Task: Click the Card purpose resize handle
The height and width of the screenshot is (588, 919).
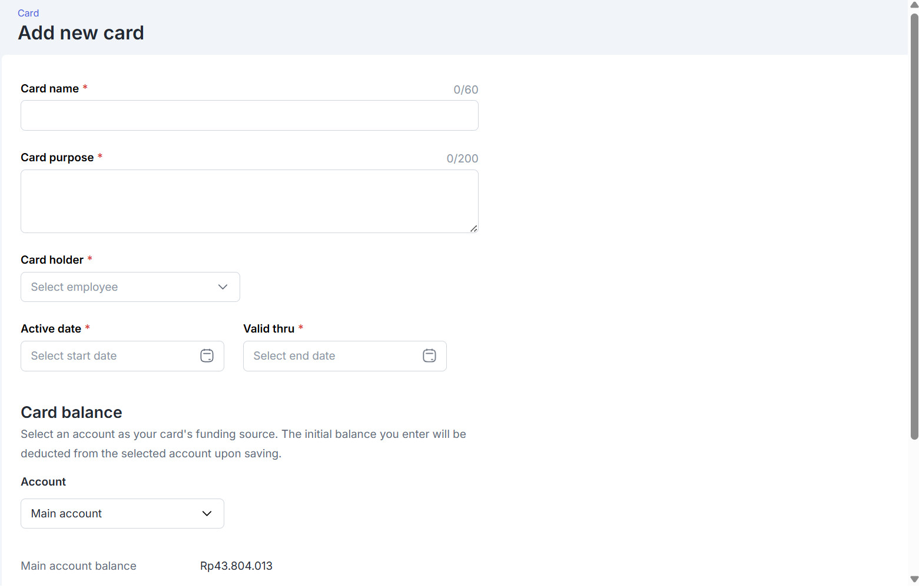Action: (x=473, y=228)
